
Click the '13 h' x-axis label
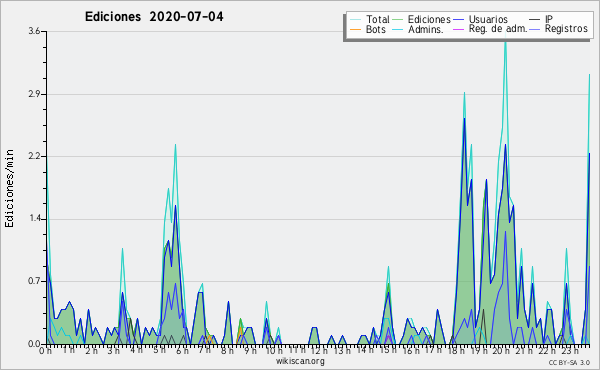pyautogui.click(x=342, y=350)
